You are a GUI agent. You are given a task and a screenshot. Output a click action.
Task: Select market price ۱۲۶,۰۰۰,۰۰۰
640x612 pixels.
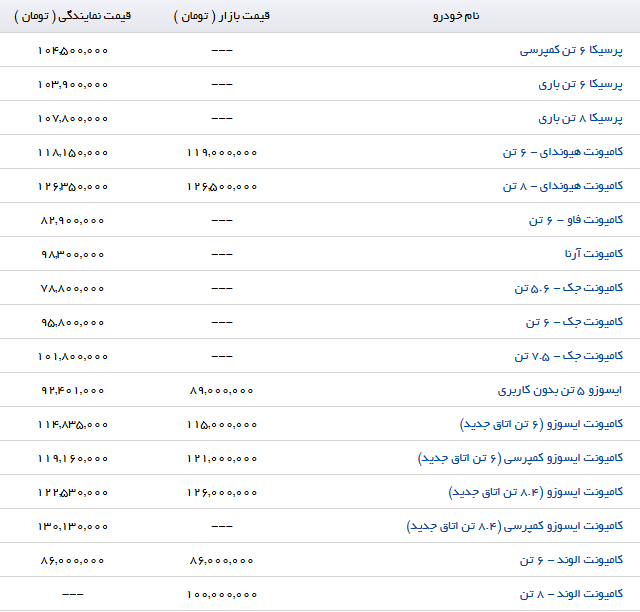pos(222,492)
